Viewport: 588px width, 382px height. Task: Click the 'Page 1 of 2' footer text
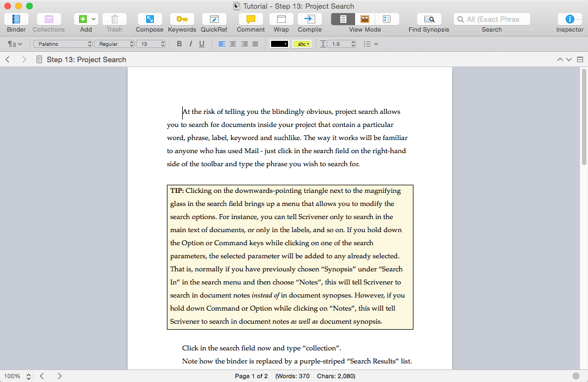pos(251,376)
